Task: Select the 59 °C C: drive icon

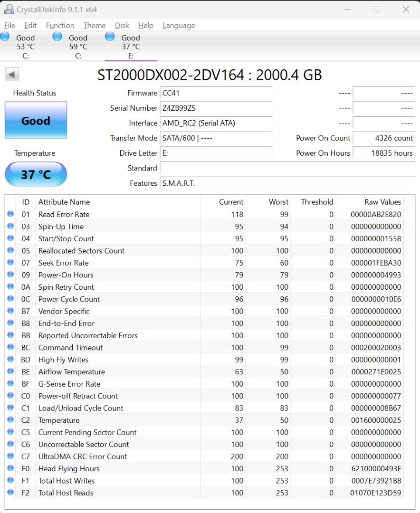Action: pos(77,45)
